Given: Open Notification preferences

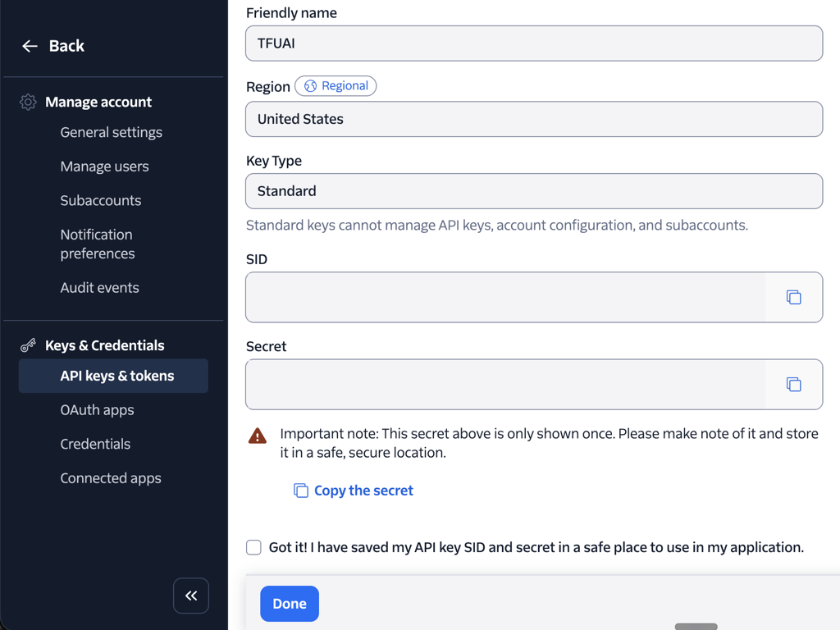Looking at the screenshot, I should point(97,244).
